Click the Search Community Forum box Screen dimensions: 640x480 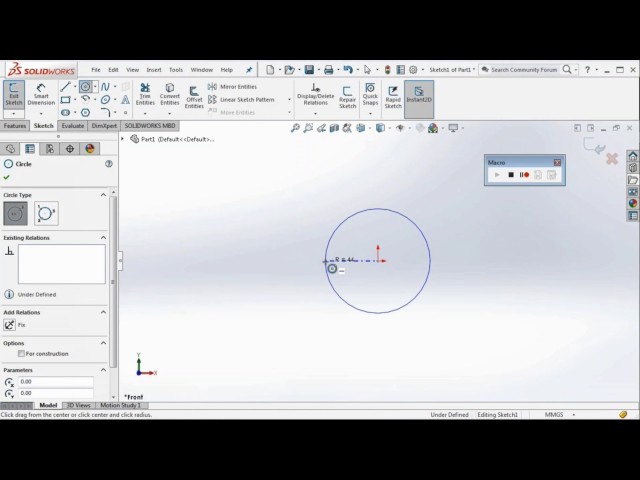(524, 70)
